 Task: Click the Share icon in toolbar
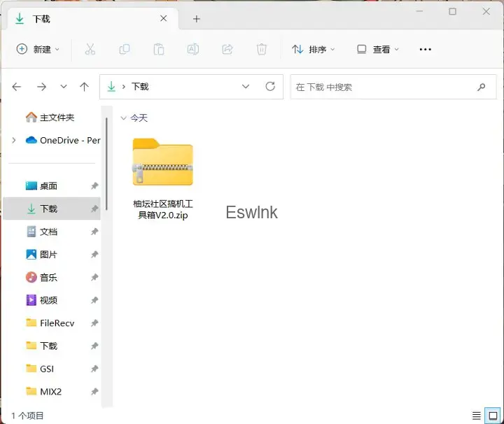(x=227, y=49)
